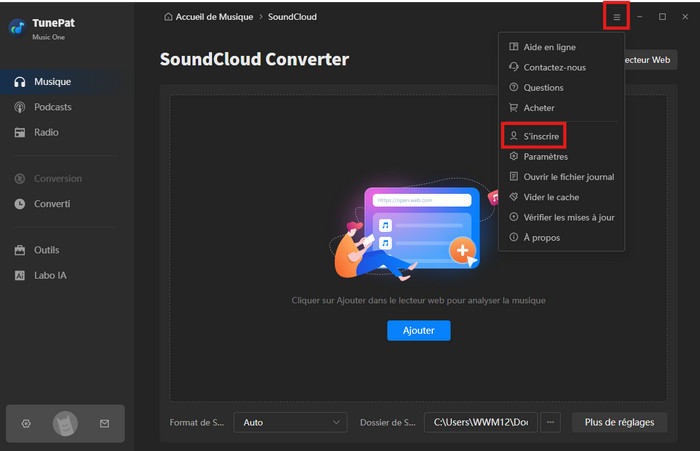Click the Contactez-nous headset icon
The image size is (700, 451).
[x=514, y=67]
